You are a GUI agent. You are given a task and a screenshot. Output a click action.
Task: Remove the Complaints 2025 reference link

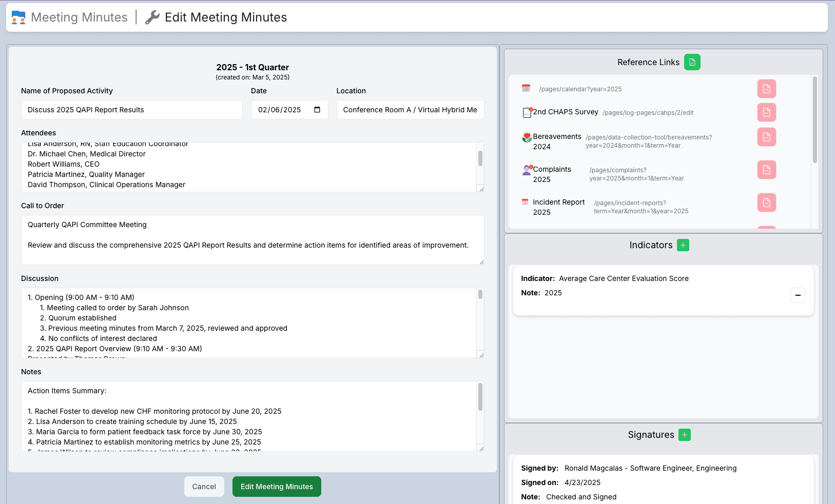(766, 170)
